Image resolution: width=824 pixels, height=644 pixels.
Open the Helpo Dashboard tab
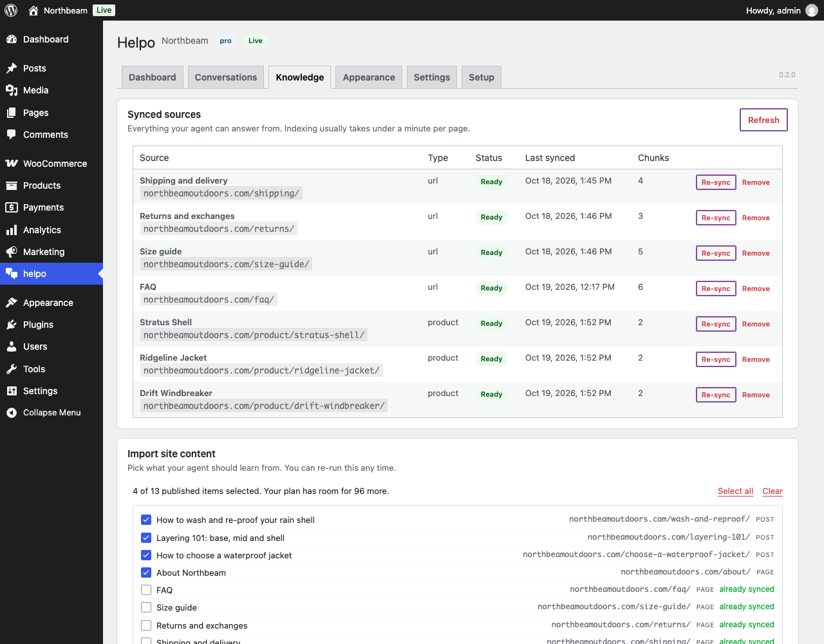point(153,77)
